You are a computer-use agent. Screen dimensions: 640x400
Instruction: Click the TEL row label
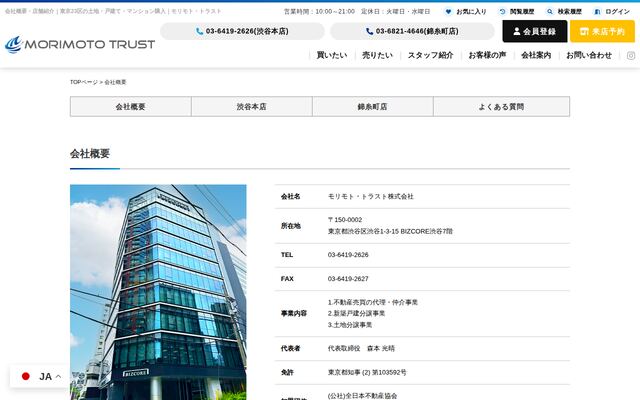tap(287, 255)
